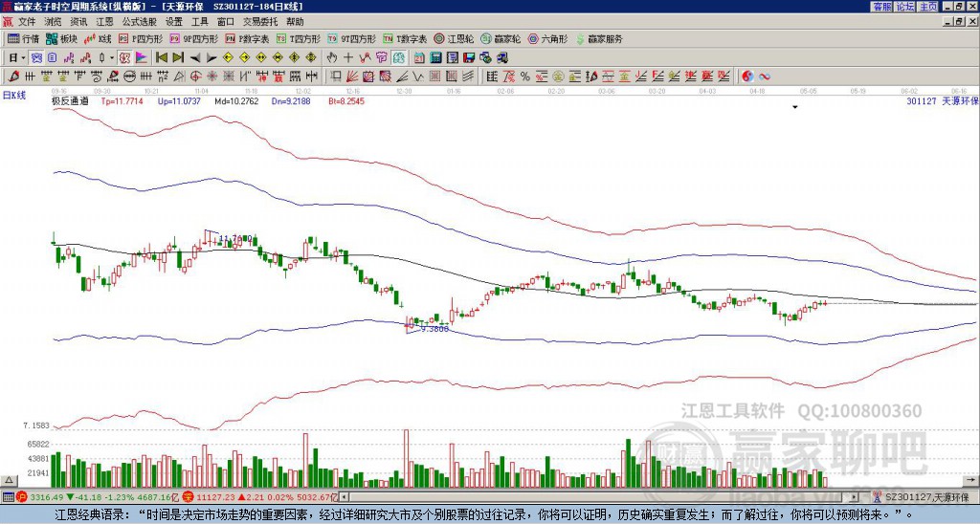Open the calculator icon
980x524 pixels.
[x=435, y=58]
